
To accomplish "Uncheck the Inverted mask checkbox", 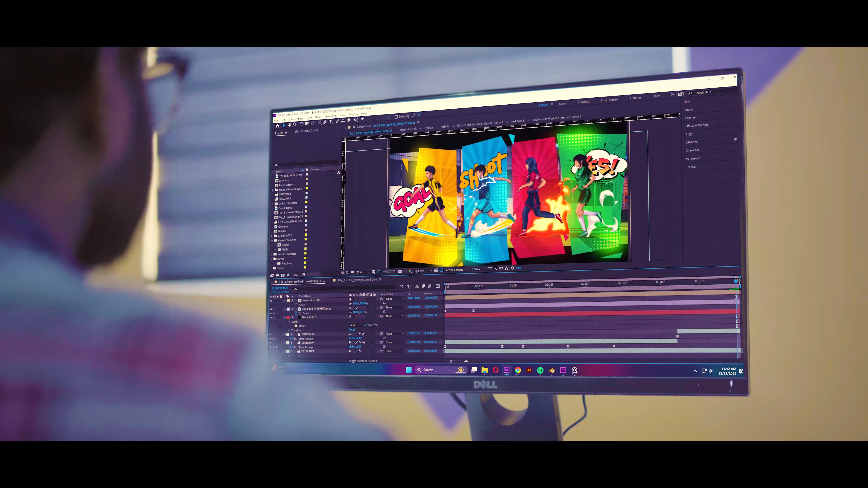I will point(366,325).
